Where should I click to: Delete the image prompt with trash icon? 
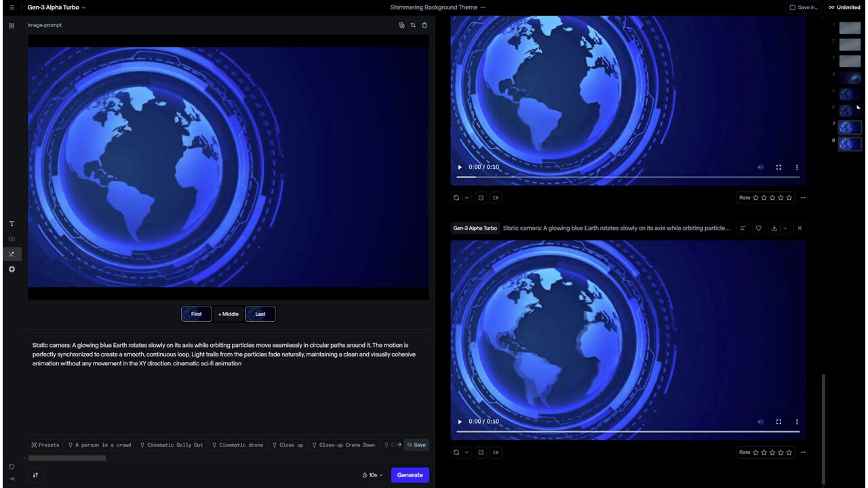pos(425,25)
